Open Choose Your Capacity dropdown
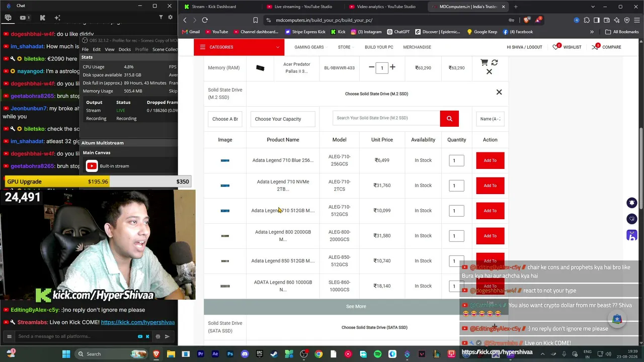 tap(283, 119)
